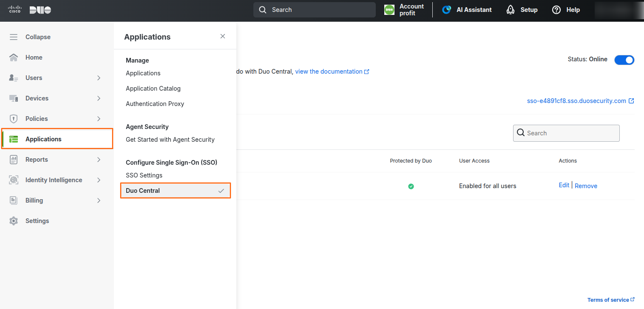This screenshot has width=644, height=309.
Task: Click the Users sidebar icon
Action: click(x=14, y=78)
